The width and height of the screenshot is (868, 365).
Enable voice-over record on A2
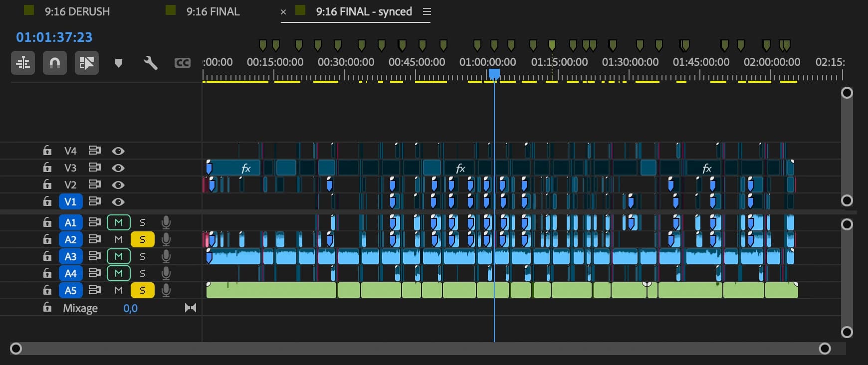(x=166, y=239)
